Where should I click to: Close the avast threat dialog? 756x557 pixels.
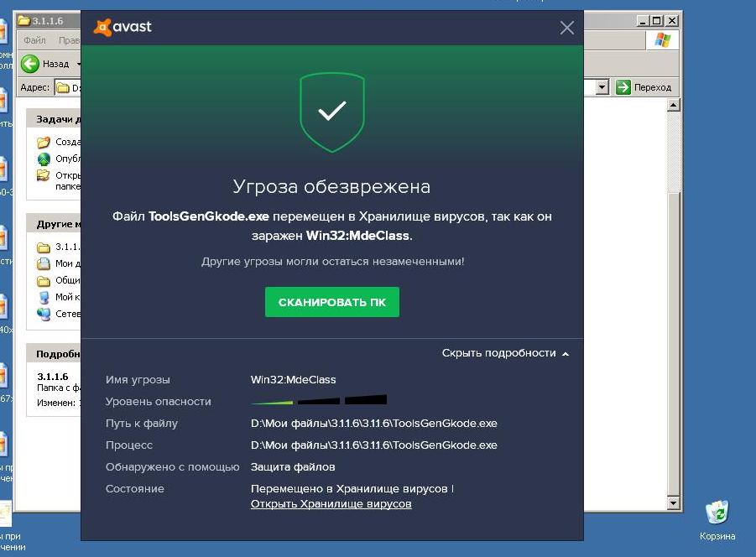pos(567,28)
